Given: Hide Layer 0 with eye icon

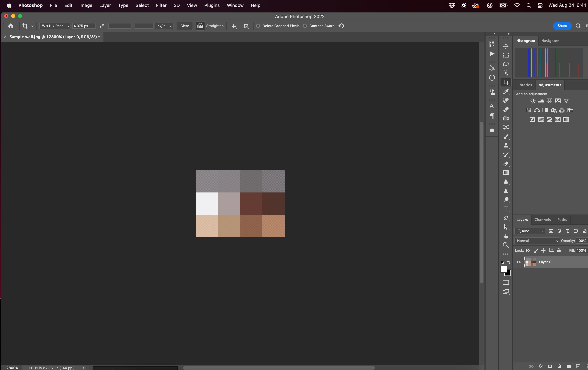Looking at the screenshot, I should pyautogui.click(x=518, y=262).
